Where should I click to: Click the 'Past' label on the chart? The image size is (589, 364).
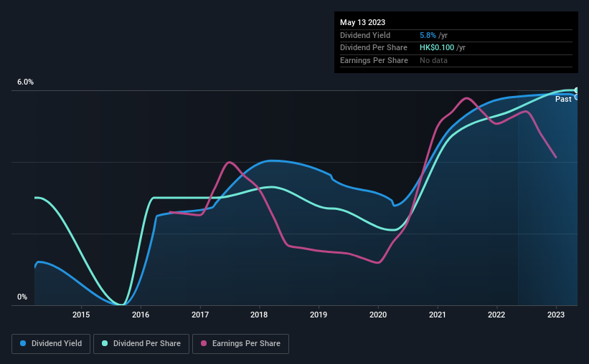click(x=563, y=99)
